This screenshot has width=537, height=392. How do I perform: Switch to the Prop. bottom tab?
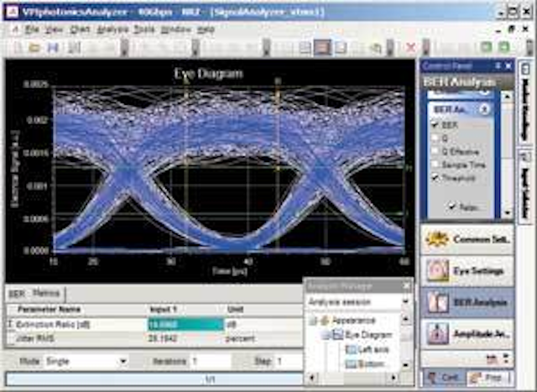coord(487,378)
